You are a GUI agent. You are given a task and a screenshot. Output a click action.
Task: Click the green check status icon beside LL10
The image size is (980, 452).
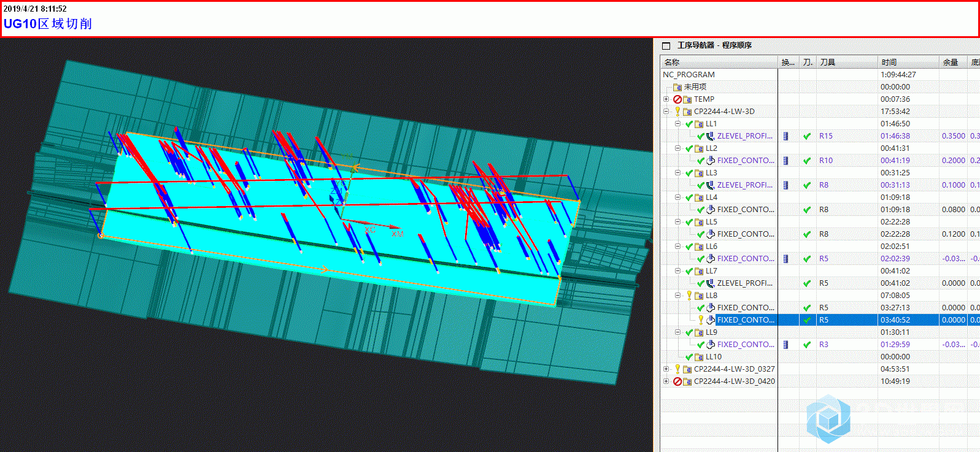(689, 357)
